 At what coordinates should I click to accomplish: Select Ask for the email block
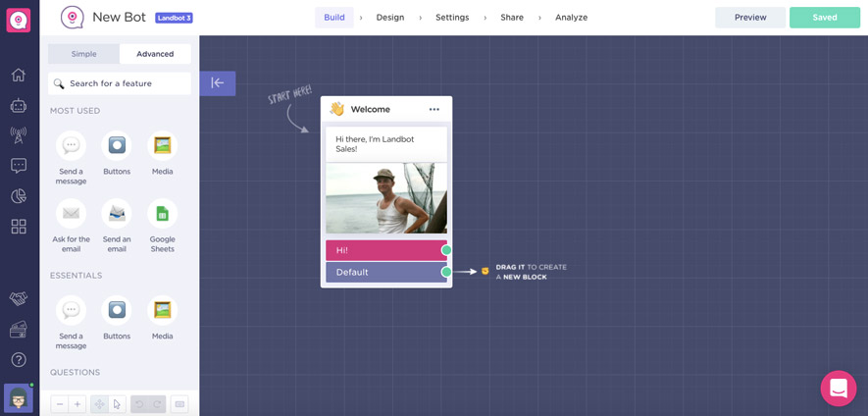[x=71, y=226]
